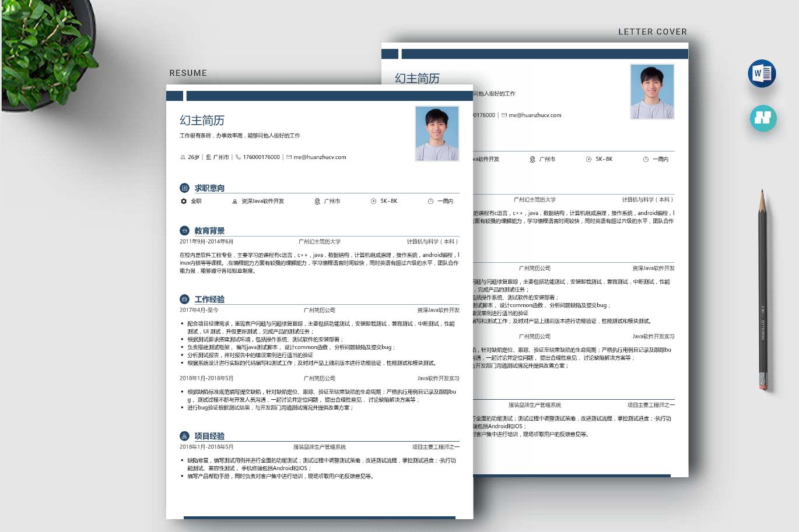Select the profile photo on LETTER COVER page
Image resolution: width=799 pixels, height=532 pixels.
click(652, 91)
